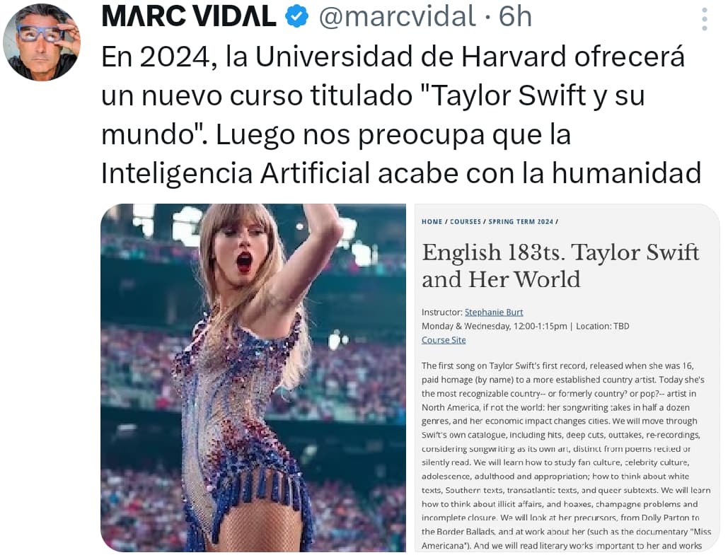
Task: Click the SPRING TERM 2024 breadcrumb
Action: click(x=521, y=222)
